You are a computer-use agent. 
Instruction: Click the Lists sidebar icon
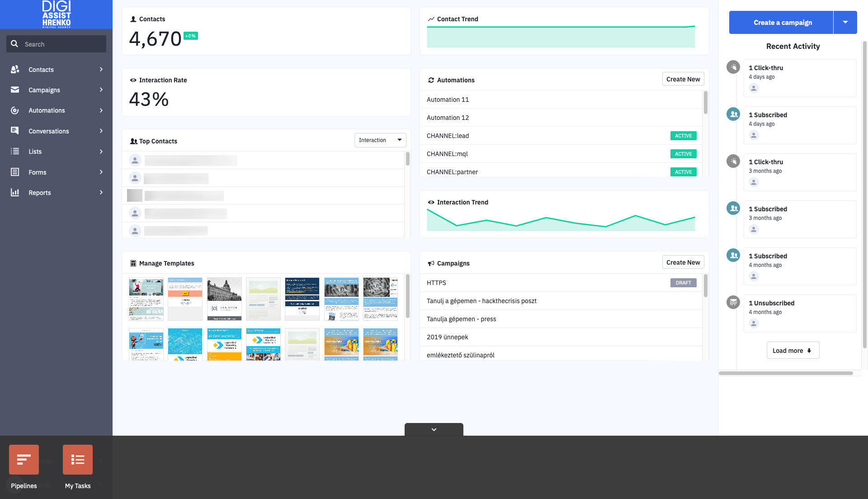[x=15, y=152]
